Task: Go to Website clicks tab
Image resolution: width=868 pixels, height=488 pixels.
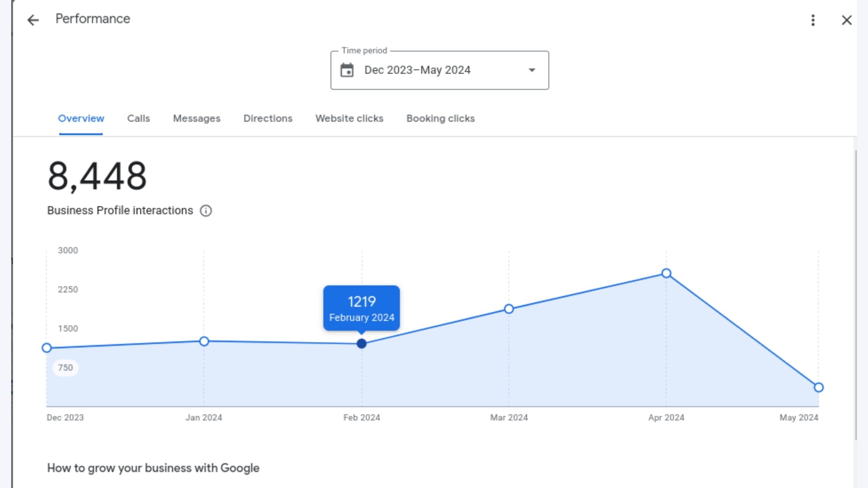Action: (x=349, y=119)
